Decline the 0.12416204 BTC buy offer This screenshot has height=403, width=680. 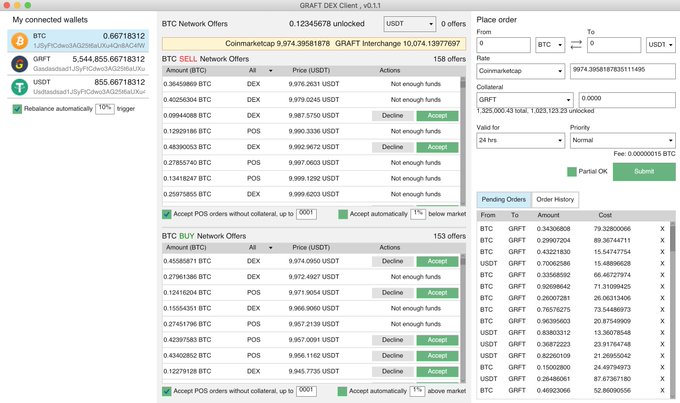(392, 293)
